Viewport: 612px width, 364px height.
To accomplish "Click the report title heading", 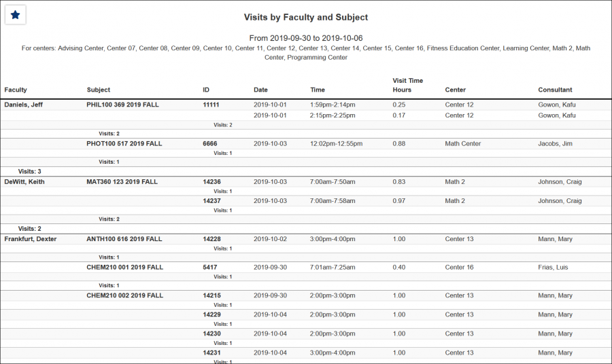I will tap(306, 18).
